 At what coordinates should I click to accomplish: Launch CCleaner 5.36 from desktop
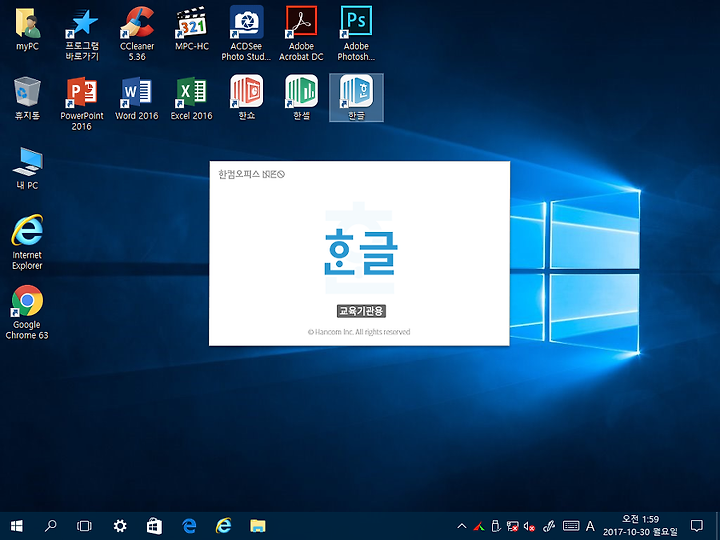tap(137, 34)
